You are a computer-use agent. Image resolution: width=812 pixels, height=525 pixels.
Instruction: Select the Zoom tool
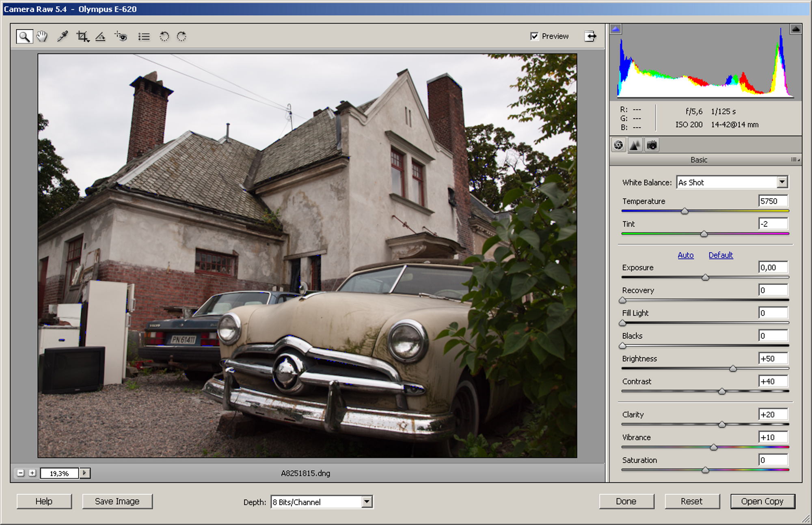point(24,37)
